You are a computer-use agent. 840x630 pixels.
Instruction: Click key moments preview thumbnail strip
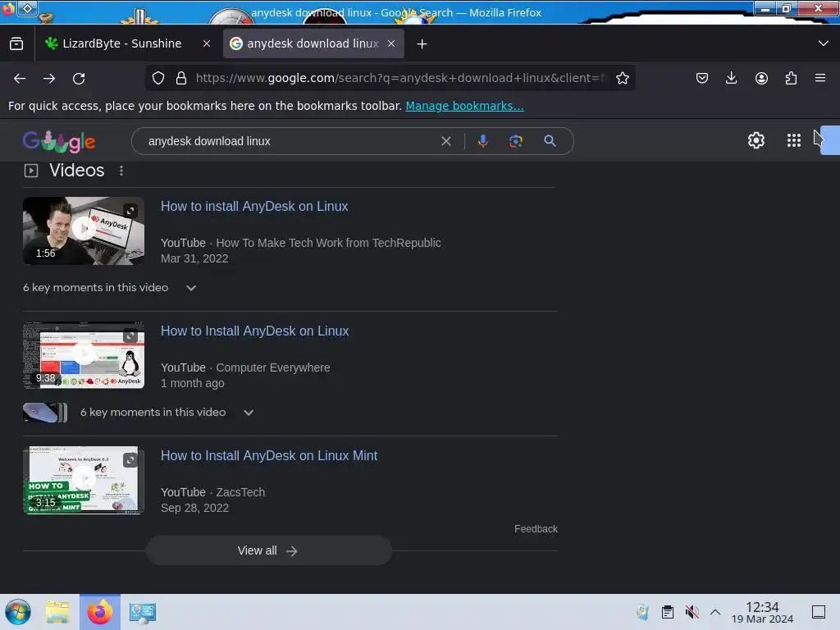pos(45,413)
